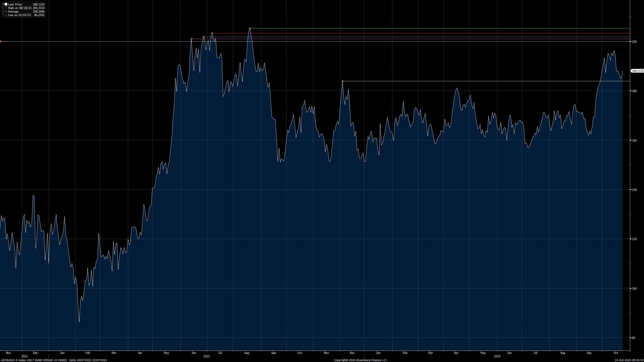Click the .UKTBUN10 G Index ticker text

click(x=13, y=360)
